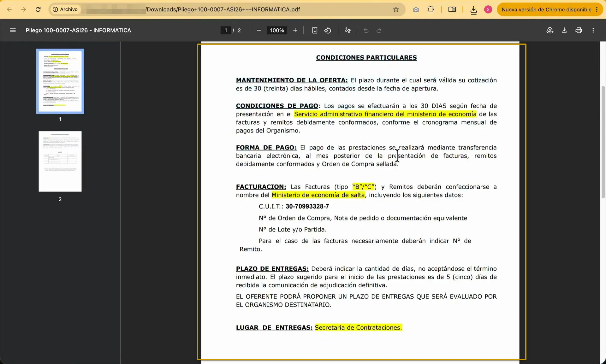Show Chrome downloads tray
This screenshot has height=364, width=606.
[473, 10]
